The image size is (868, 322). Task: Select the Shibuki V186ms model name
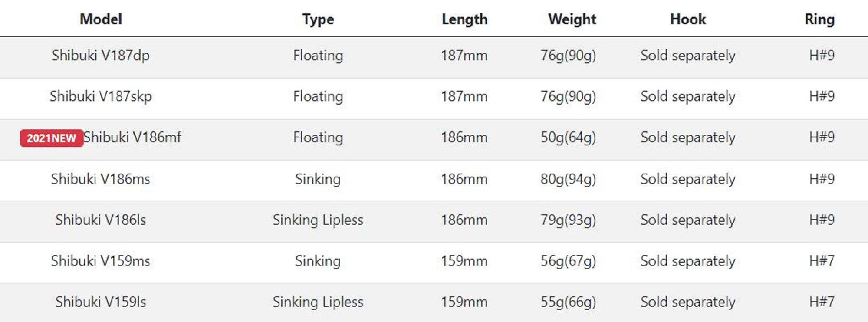tap(101, 179)
